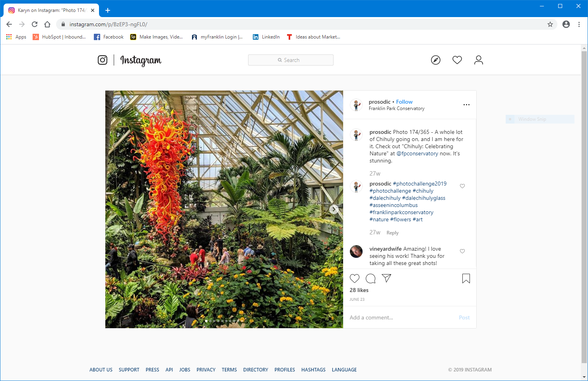Image resolution: width=588 pixels, height=381 pixels.
Task: Open #asseenincolumbus hashtag
Action: [394, 205]
